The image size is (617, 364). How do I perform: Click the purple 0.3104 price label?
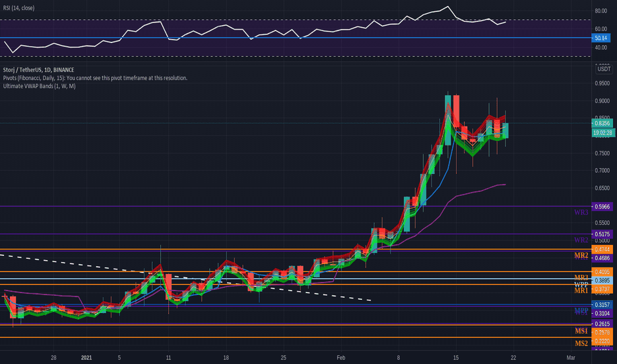tap(602, 313)
